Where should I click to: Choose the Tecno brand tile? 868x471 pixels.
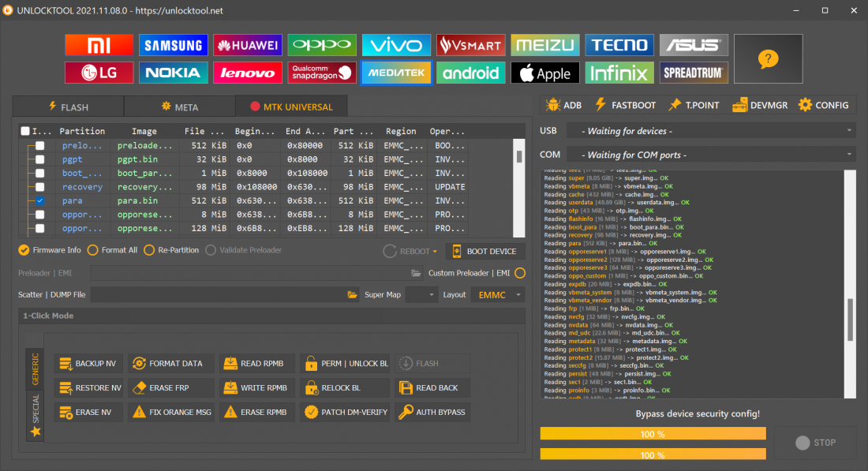[619, 46]
